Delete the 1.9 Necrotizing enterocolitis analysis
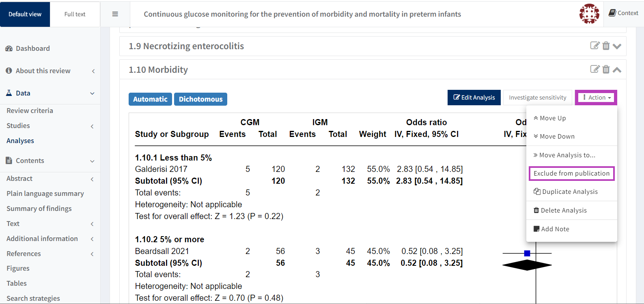644x304 pixels. click(x=606, y=46)
